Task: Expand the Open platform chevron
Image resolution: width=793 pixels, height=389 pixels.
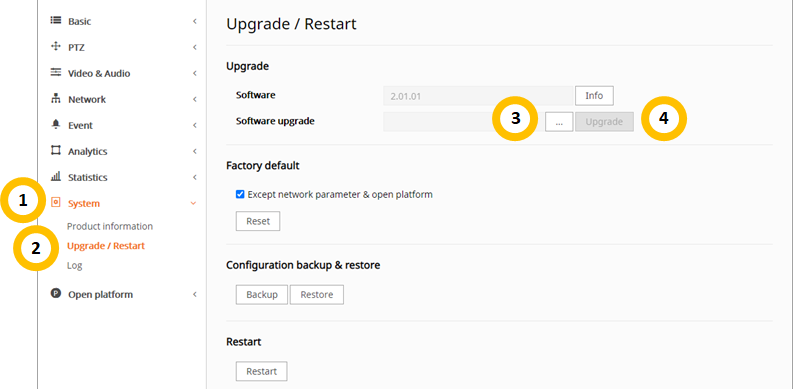Action: coord(194,294)
